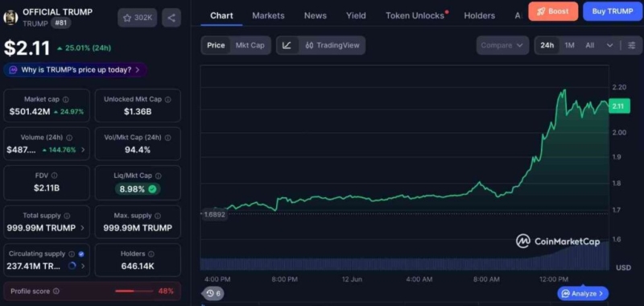Switch chart to Mkt Cap view
This screenshot has width=644, height=306.
(x=250, y=45)
